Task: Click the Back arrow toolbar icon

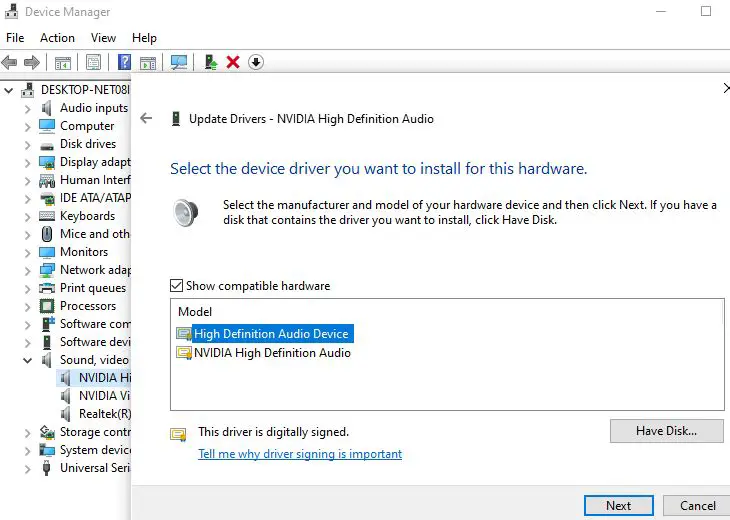Action: pyautogui.click(x=9, y=62)
